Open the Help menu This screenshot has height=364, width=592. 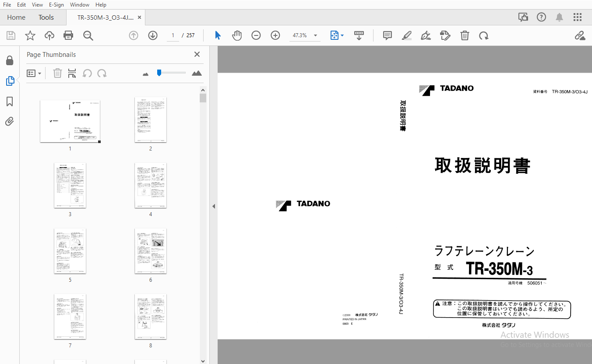(101, 4)
